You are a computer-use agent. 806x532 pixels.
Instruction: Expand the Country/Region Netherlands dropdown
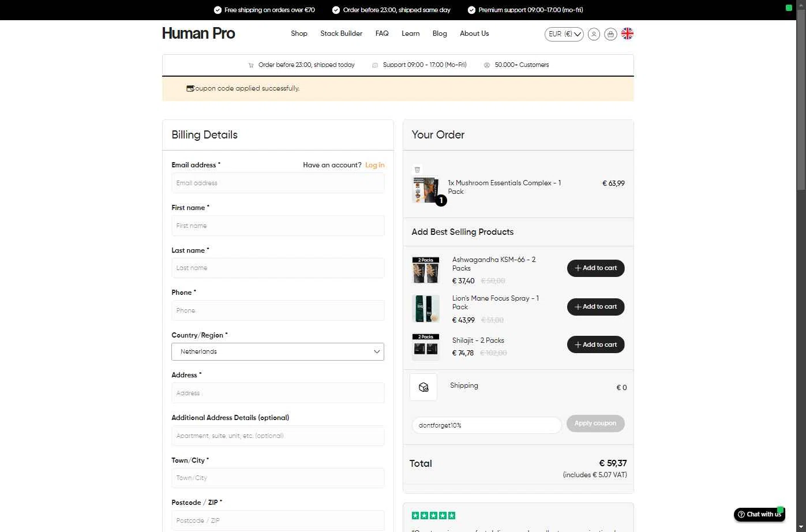278,351
